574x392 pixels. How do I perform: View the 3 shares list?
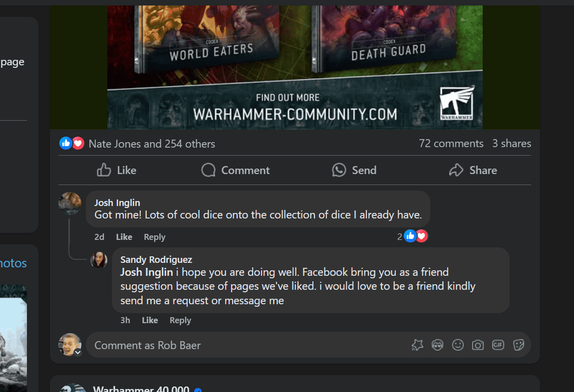tap(512, 143)
